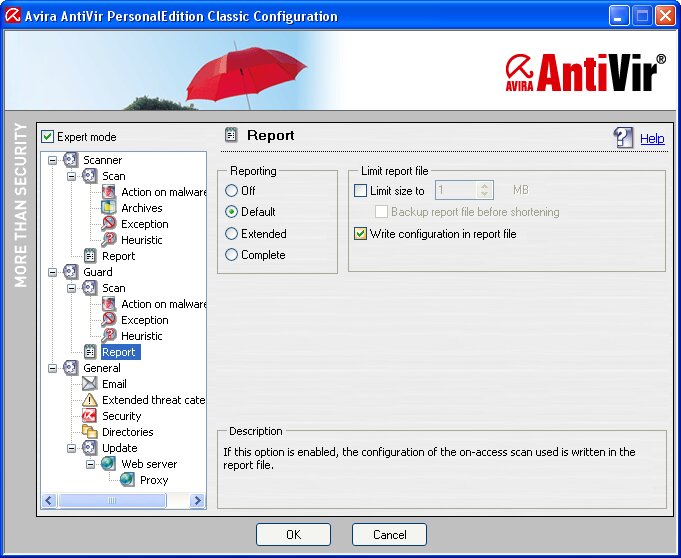Toggle Write configuration in report file
681x558 pixels.
coord(361,234)
